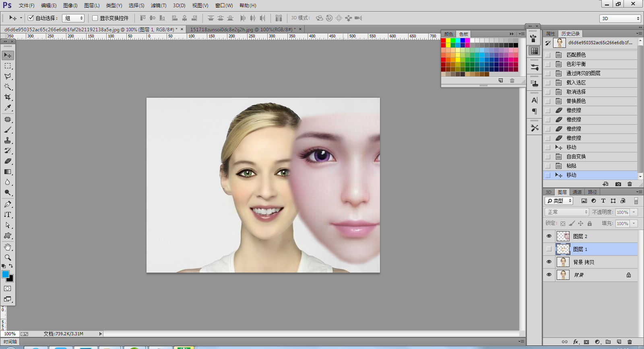Select the Crop tool
Viewport: 644px width, 349px height.
[8, 97]
